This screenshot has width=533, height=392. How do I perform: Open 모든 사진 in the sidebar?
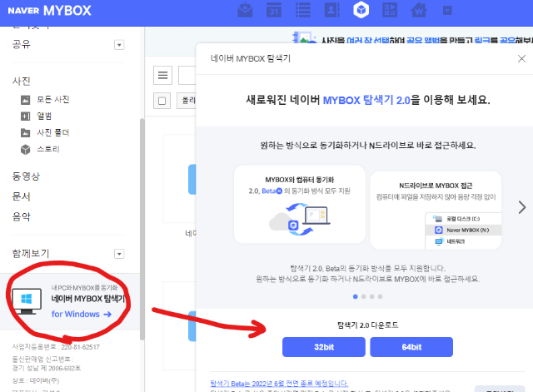pos(53,99)
